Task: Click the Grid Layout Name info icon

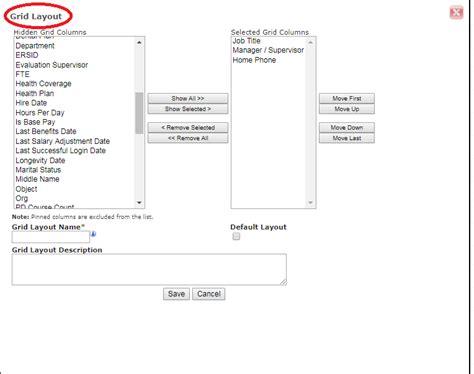Action: [93, 234]
